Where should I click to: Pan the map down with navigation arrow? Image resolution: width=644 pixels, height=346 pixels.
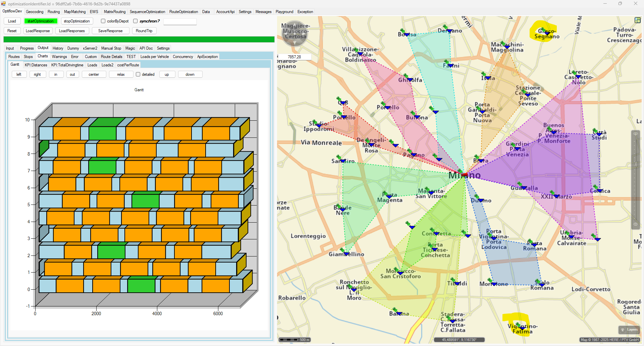pos(294,43)
